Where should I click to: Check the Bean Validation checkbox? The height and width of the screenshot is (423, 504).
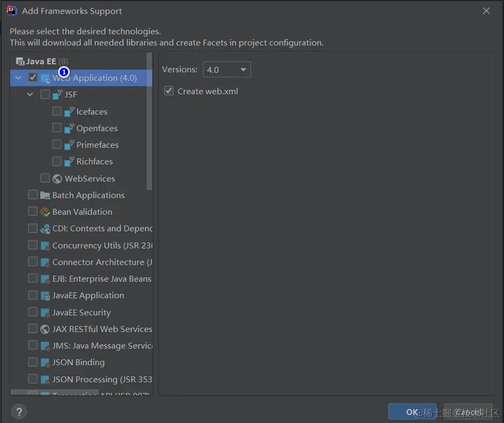pos(33,211)
